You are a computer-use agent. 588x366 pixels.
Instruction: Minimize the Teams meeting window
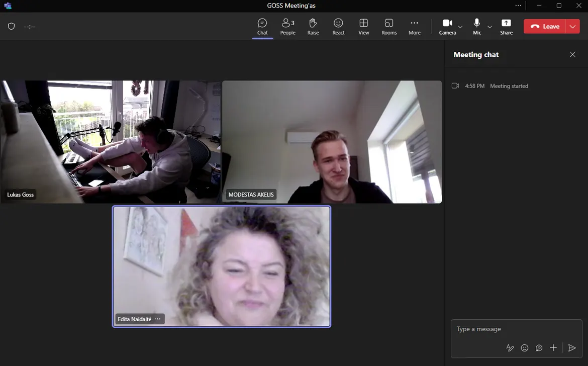click(539, 5)
